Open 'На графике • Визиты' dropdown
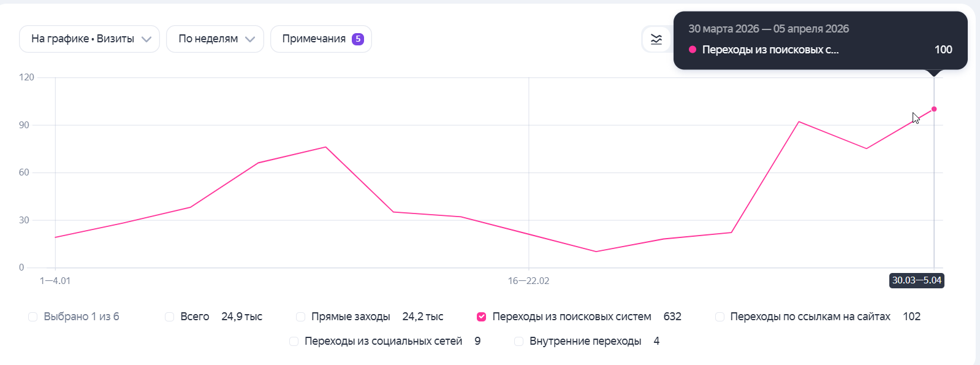980x365 pixels. click(89, 39)
